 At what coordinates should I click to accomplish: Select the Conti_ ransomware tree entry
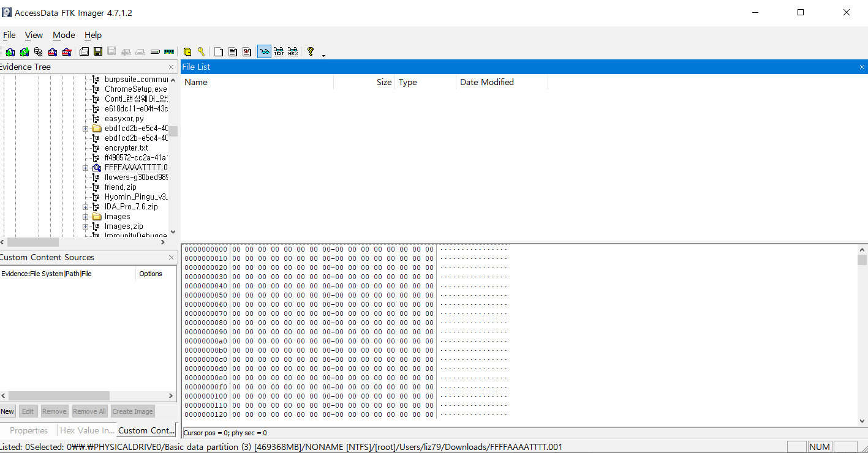pyautogui.click(x=136, y=99)
